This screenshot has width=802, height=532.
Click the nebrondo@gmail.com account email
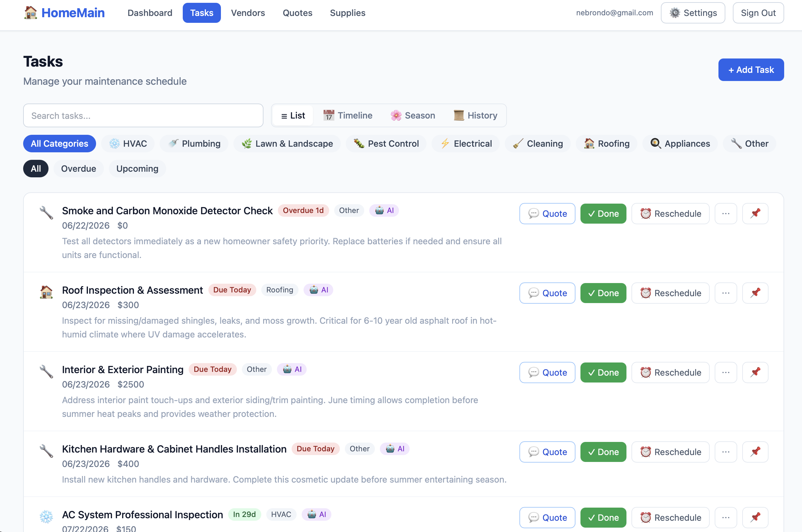click(x=614, y=13)
